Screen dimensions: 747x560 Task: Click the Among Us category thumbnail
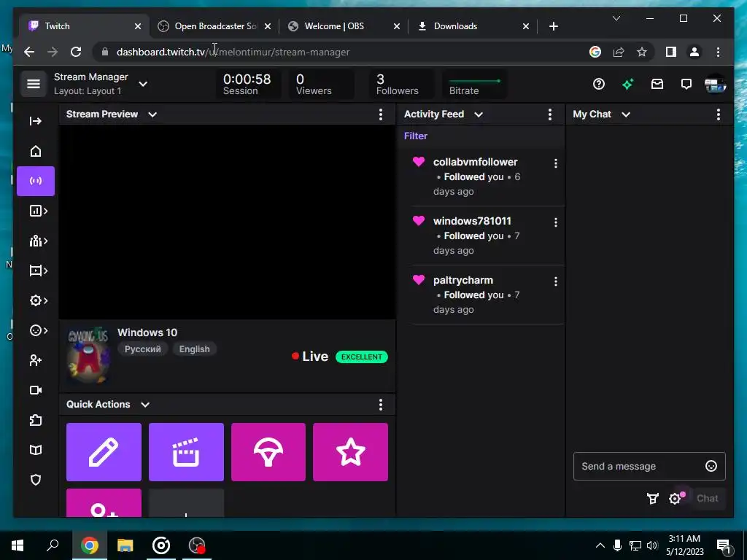point(88,355)
